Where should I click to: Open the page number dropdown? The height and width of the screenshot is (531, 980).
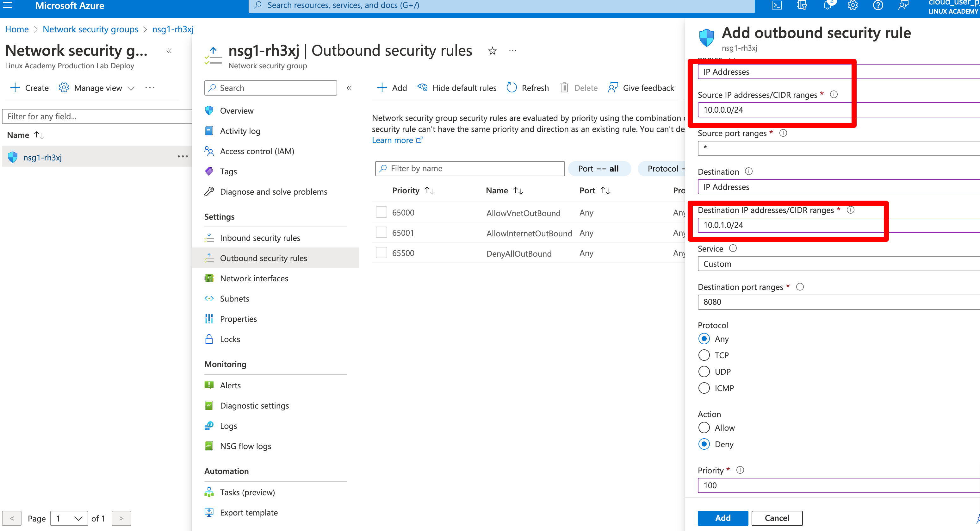[x=69, y=518]
